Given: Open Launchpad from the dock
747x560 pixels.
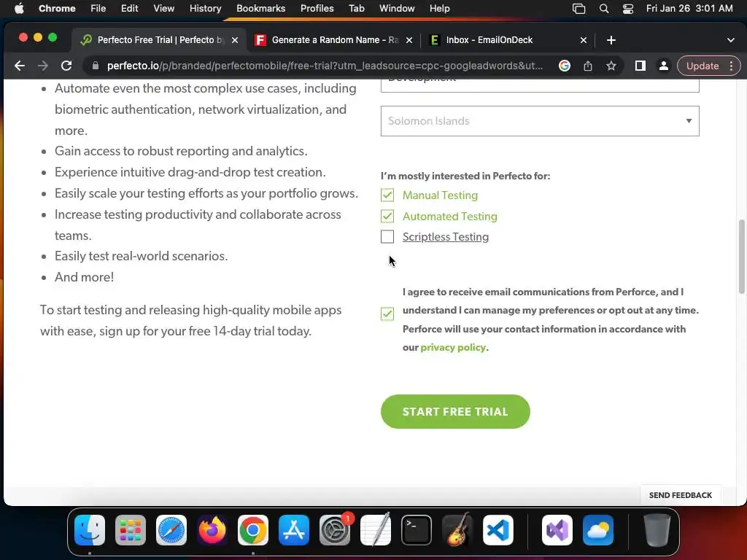Looking at the screenshot, I should 131,530.
